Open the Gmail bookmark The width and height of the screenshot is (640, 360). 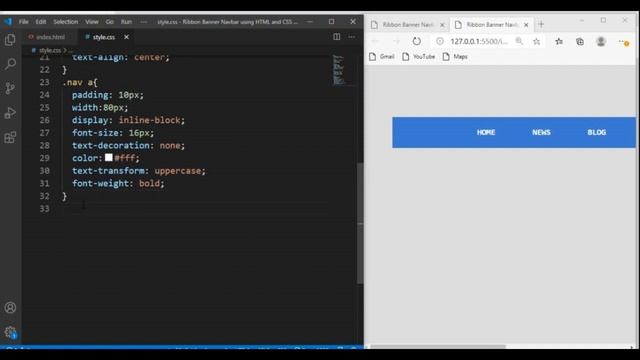coord(381,57)
